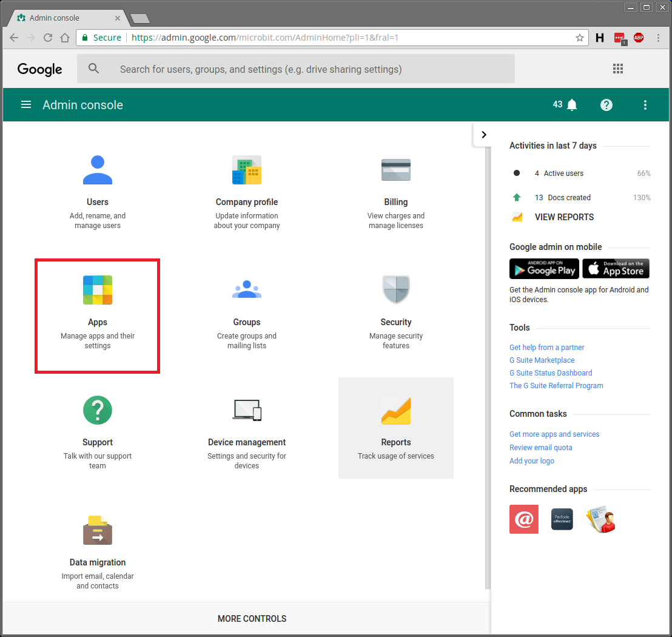Open the Billing credit card icon
672x637 pixels.
(x=395, y=170)
